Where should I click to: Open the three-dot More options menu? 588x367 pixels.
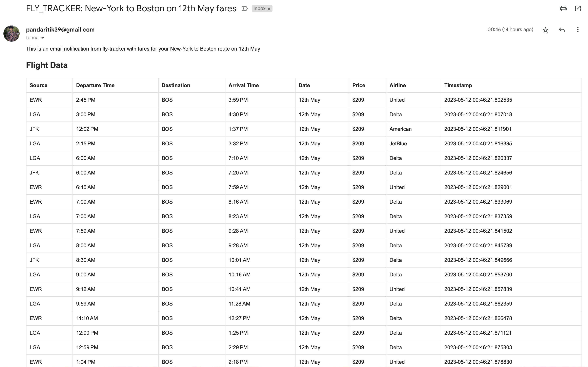(x=578, y=30)
